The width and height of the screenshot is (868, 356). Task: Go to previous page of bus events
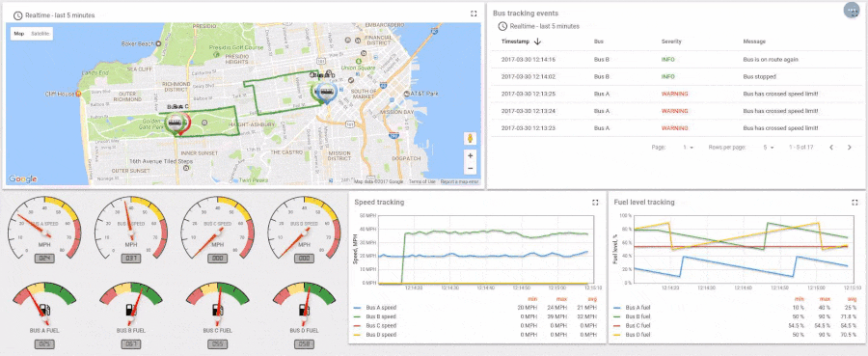831,148
